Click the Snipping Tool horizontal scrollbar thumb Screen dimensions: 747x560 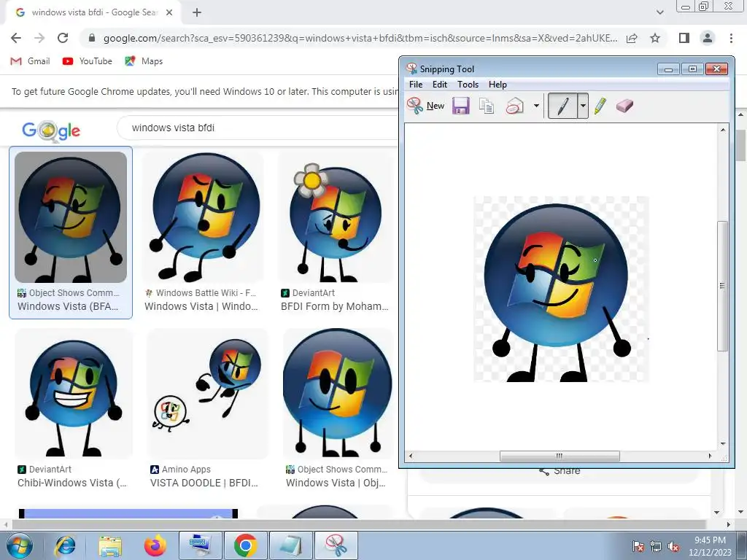pos(560,456)
